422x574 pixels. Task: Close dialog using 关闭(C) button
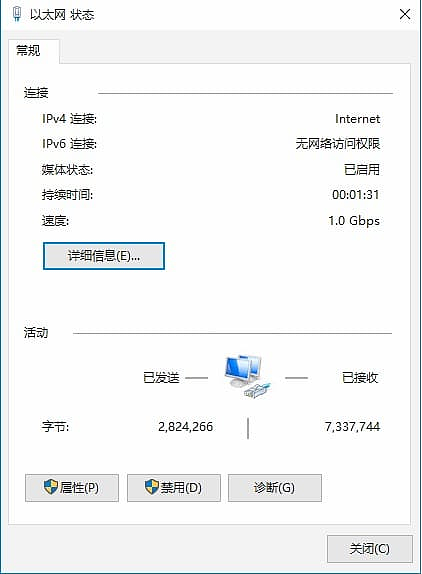pos(370,549)
